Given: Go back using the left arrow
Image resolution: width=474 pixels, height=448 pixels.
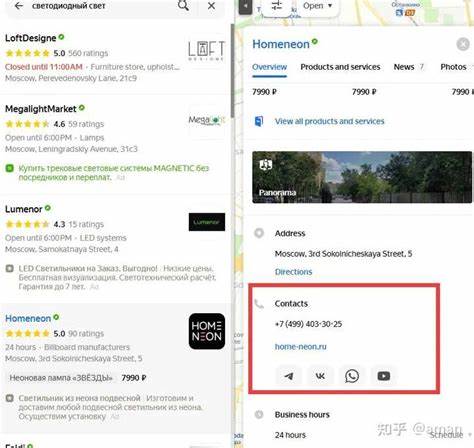Looking at the screenshot, I should tap(19, 6).
